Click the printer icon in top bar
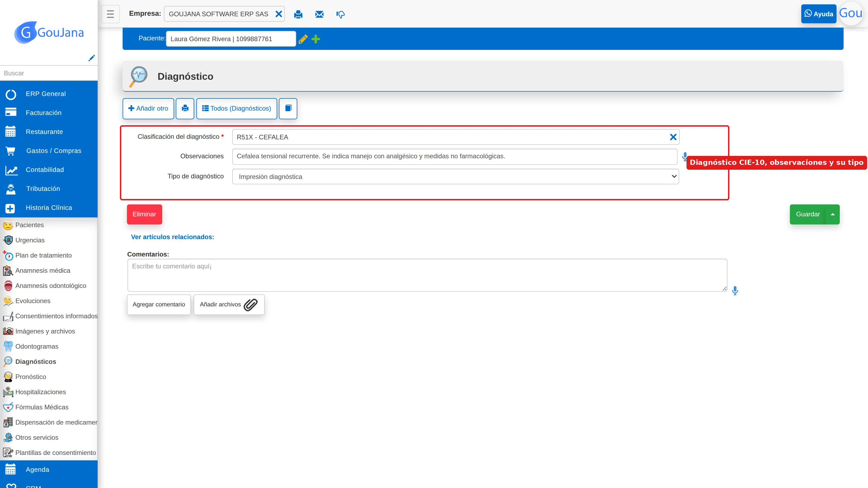Viewport: 868px width, 488px height. (298, 14)
